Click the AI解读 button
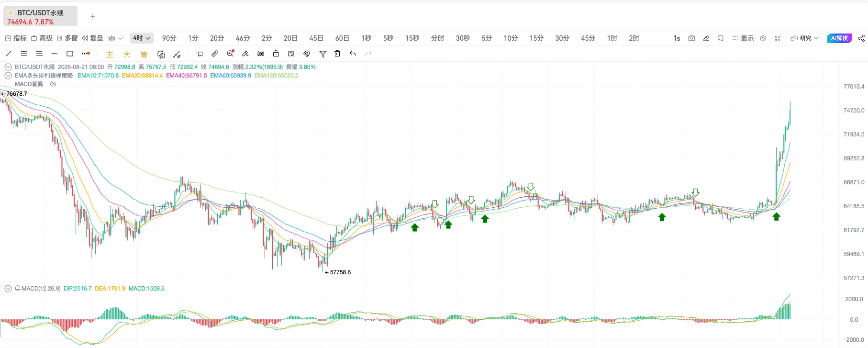The image size is (868, 348). pos(839,38)
